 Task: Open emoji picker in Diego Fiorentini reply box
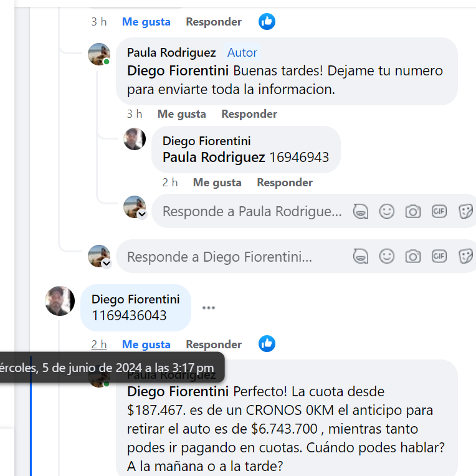coord(386,256)
